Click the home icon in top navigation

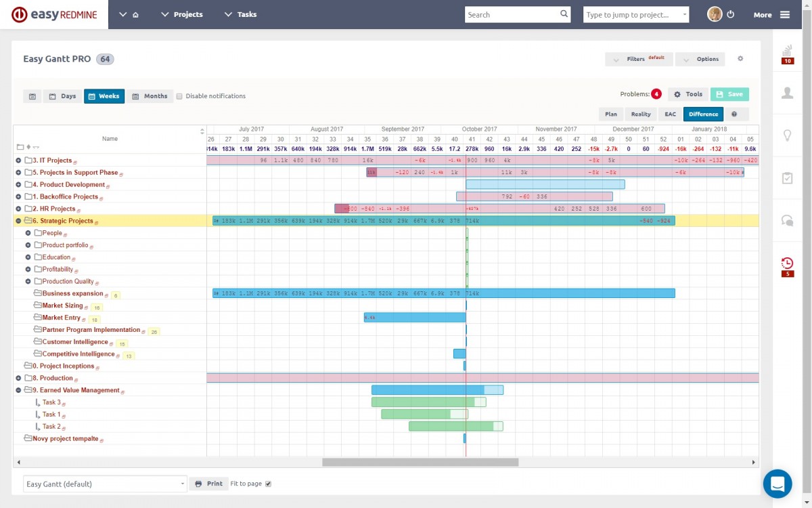(135, 15)
